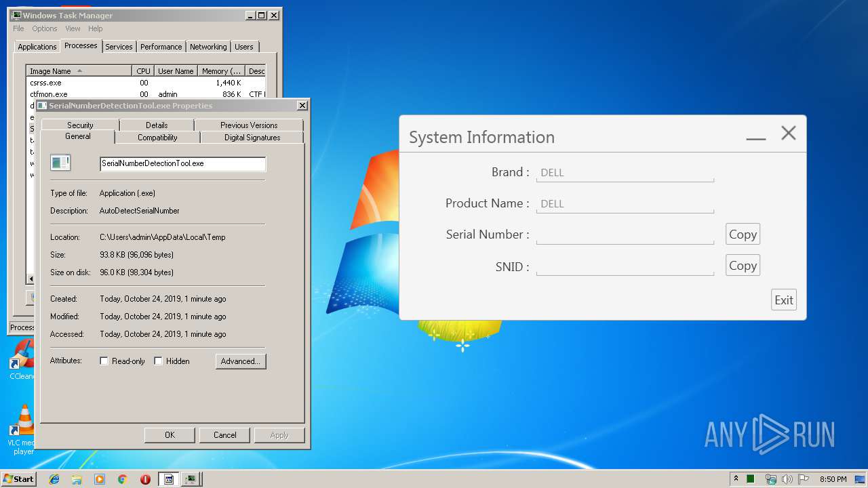Screen dimensions: 868x488
Task: Switch to the Networking tab in Task Manager
Action: click(208, 47)
